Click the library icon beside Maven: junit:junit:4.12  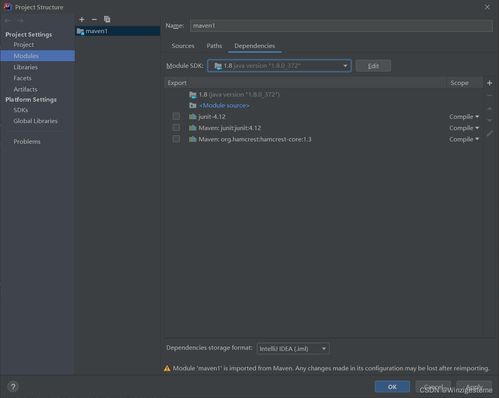click(193, 128)
